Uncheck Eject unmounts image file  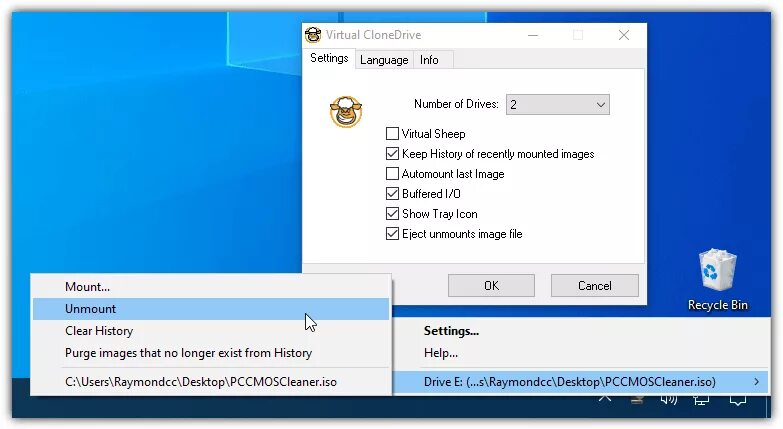tap(392, 234)
